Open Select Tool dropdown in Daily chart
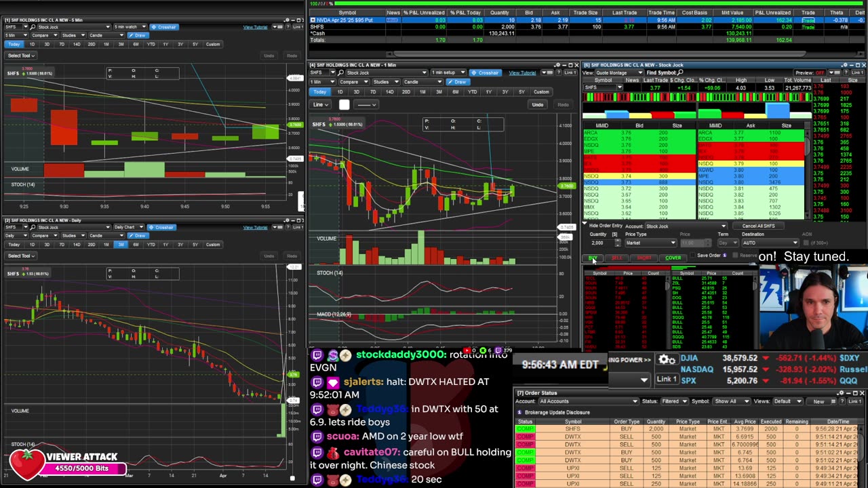The height and width of the screenshot is (488, 868). [20, 256]
